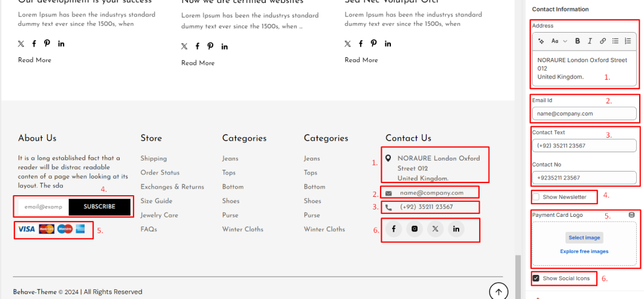Viewport: 644px width, 299px height.
Task: Open Read More on 'certified websites' card
Action: click(198, 63)
